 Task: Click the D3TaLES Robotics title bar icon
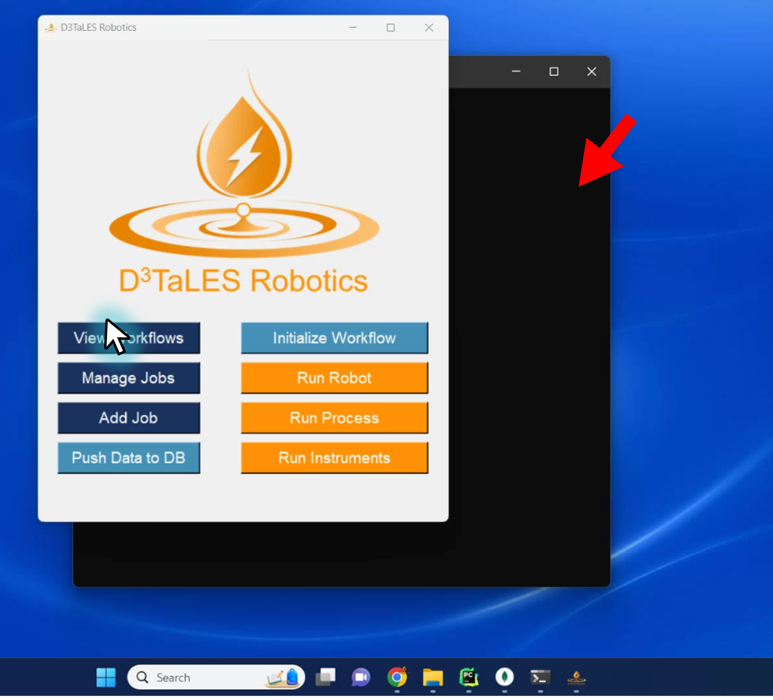(x=51, y=27)
